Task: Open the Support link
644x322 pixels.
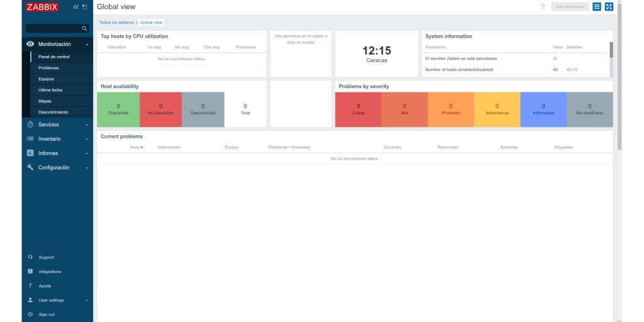Action: (47, 257)
